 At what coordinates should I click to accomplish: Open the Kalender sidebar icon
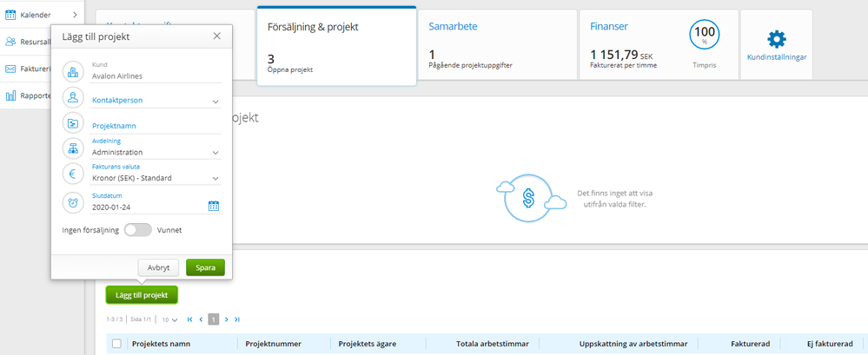tap(10, 15)
